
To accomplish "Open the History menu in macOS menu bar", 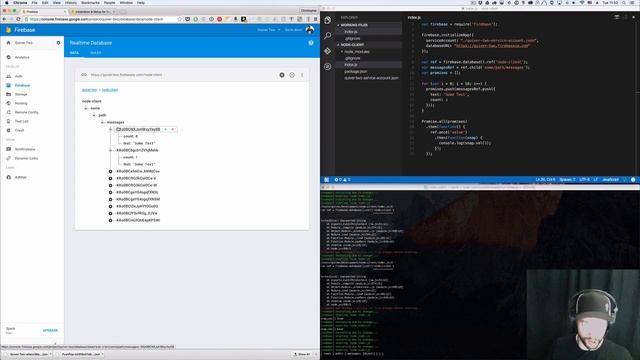I will pos(71,2).
